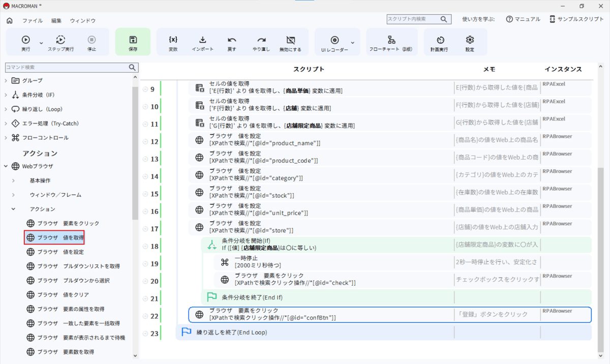Toggle breakpoint circle on line 9
Screen dimensions: 610x364
pyautogui.click(x=145, y=89)
